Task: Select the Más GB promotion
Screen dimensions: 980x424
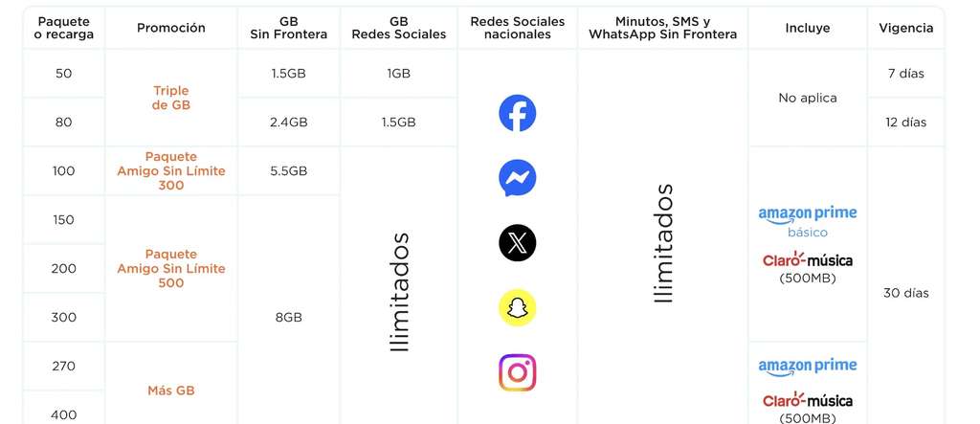Action: (x=170, y=391)
